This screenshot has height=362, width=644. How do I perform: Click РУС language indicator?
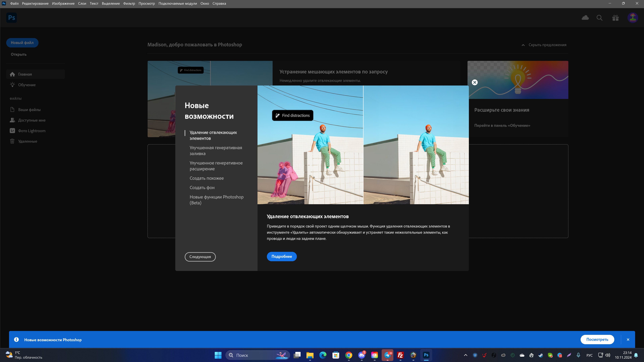[x=589, y=355]
